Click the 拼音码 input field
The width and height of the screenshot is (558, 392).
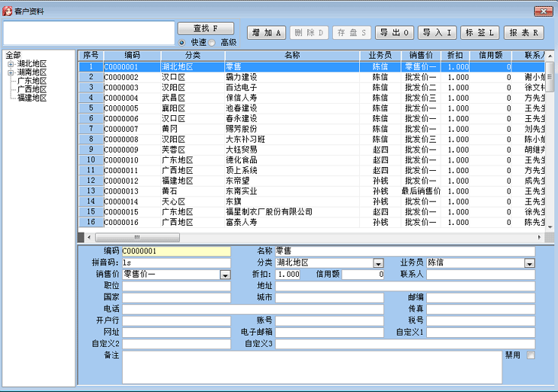coord(177,263)
